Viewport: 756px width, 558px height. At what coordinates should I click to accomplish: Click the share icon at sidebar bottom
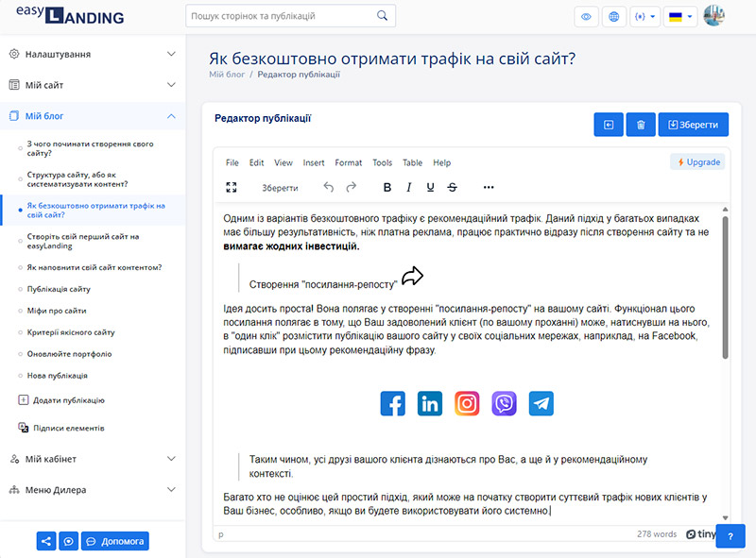coord(46,542)
